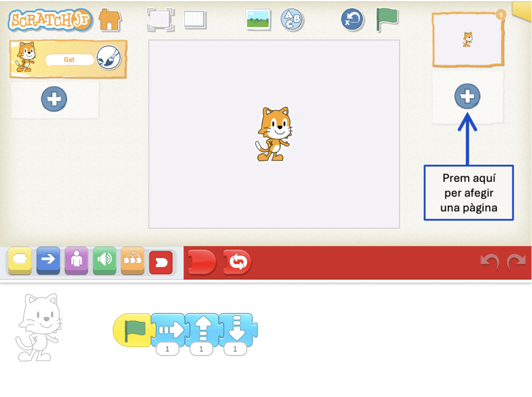
Task: Open the paintbrush editor for Gat
Action: (109, 58)
